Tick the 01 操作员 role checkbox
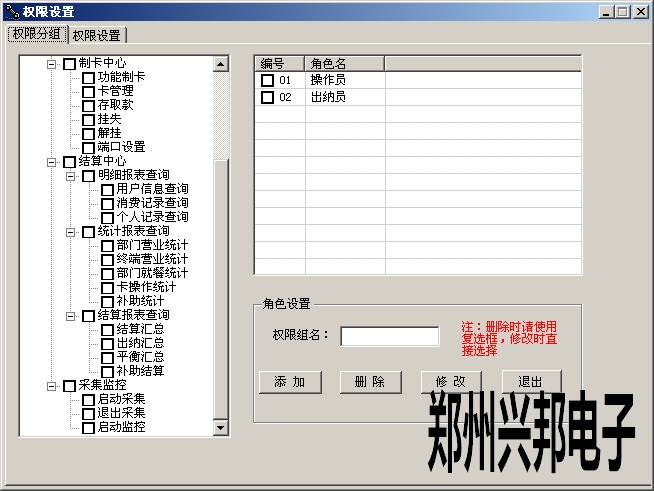Viewport: 654px width, 491px height. [267, 80]
